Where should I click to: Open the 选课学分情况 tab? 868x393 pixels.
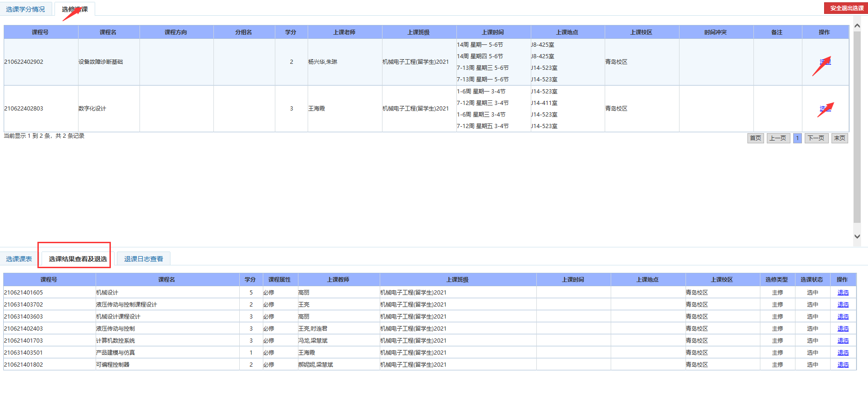tap(25, 9)
